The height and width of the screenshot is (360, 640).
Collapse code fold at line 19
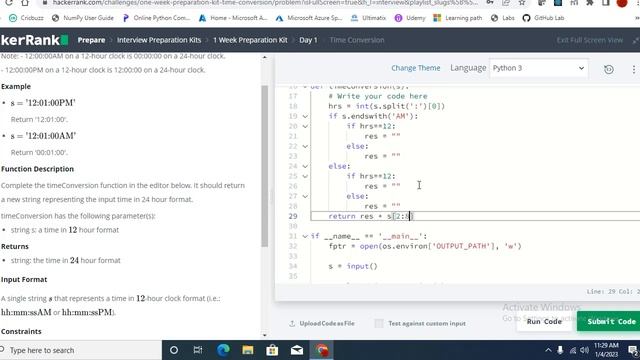coord(305,116)
